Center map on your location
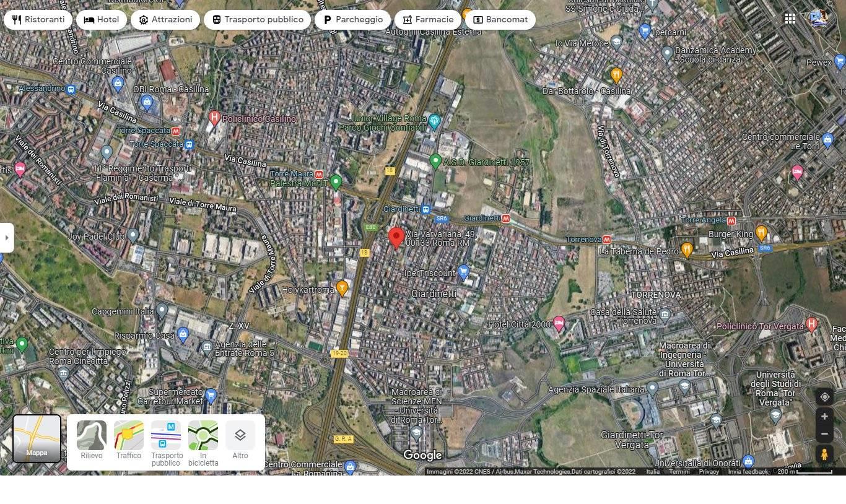The height and width of the screenshot is (504, 846). pos(824,397)
